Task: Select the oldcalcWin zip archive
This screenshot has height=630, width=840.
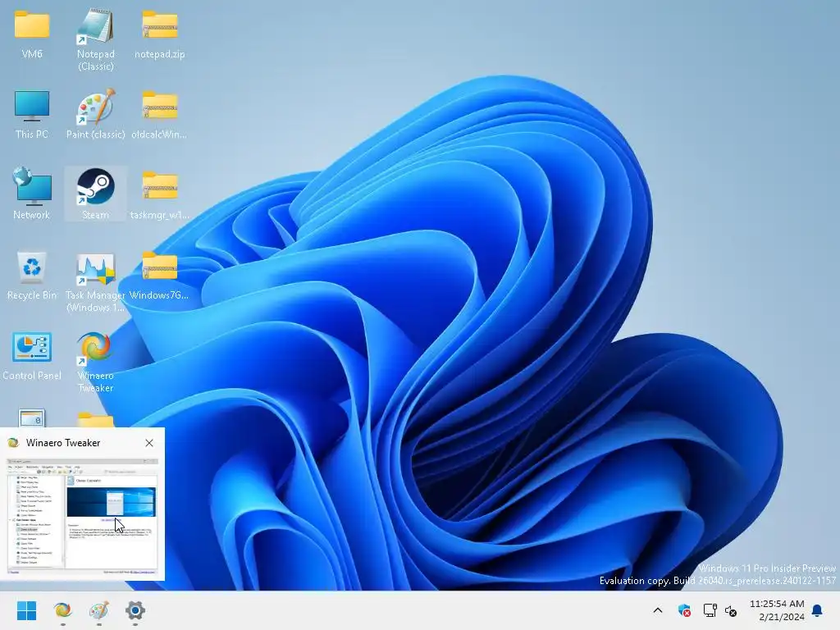Action: coord(159,114)
